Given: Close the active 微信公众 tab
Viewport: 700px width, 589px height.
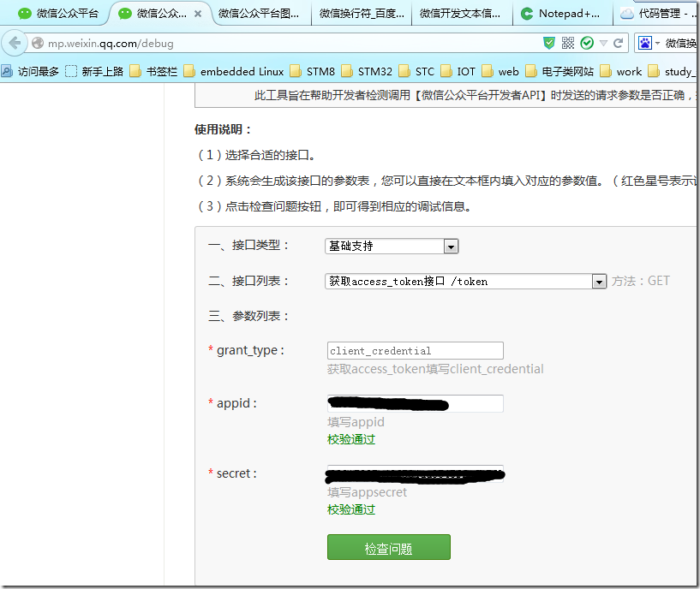Looking at the screenshot, I should pyautogui.click(x=198, y=14).
